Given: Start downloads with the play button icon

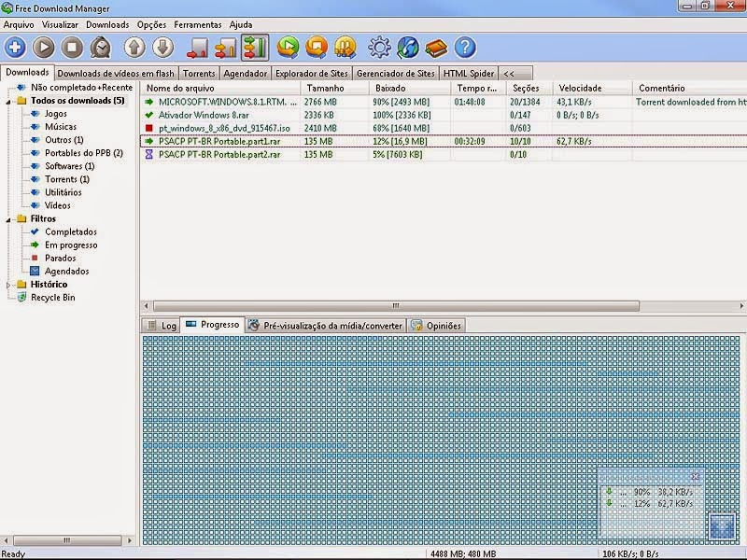Looking at the screenshot, I should coord(44,48).
